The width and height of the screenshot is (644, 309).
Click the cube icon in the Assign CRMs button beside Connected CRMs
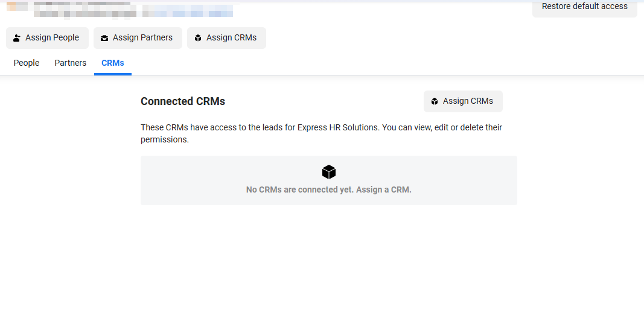coord(435,101)
